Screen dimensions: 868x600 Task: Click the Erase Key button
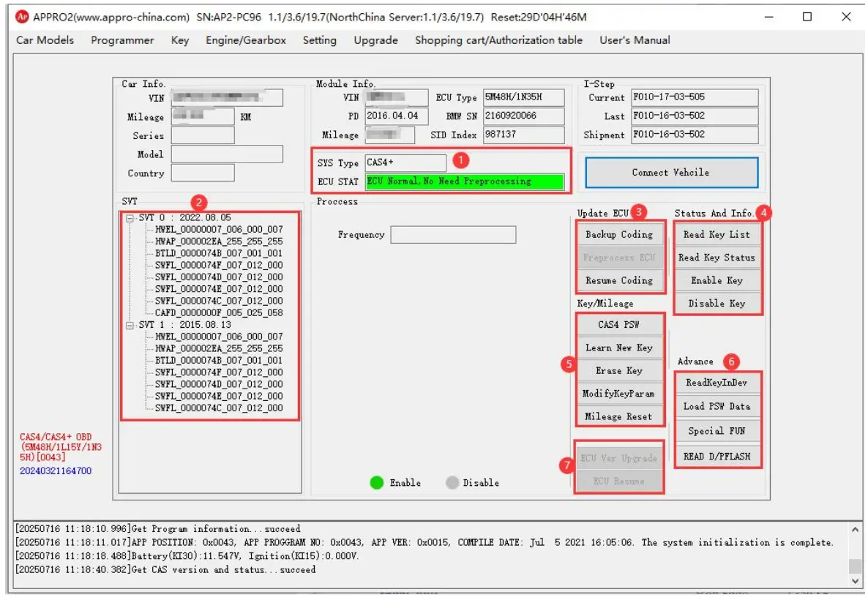619,371
